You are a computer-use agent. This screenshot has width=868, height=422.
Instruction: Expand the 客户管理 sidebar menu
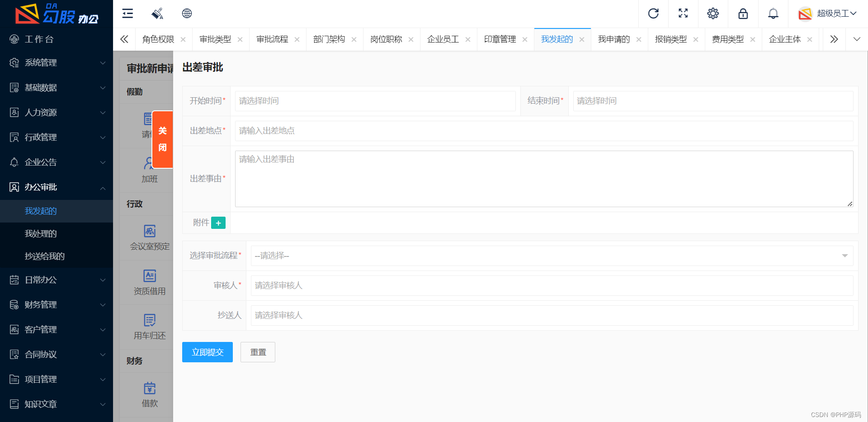click(57, 329)
